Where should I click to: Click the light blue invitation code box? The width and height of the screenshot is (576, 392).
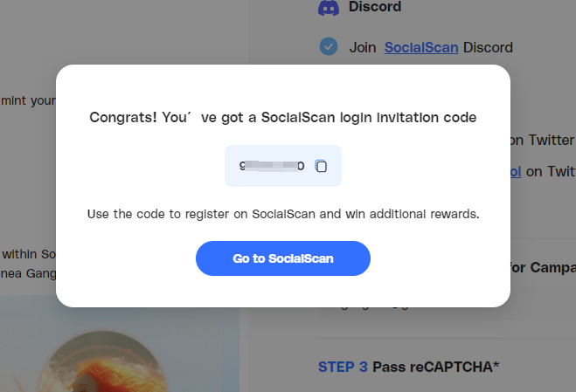[283, 166]
